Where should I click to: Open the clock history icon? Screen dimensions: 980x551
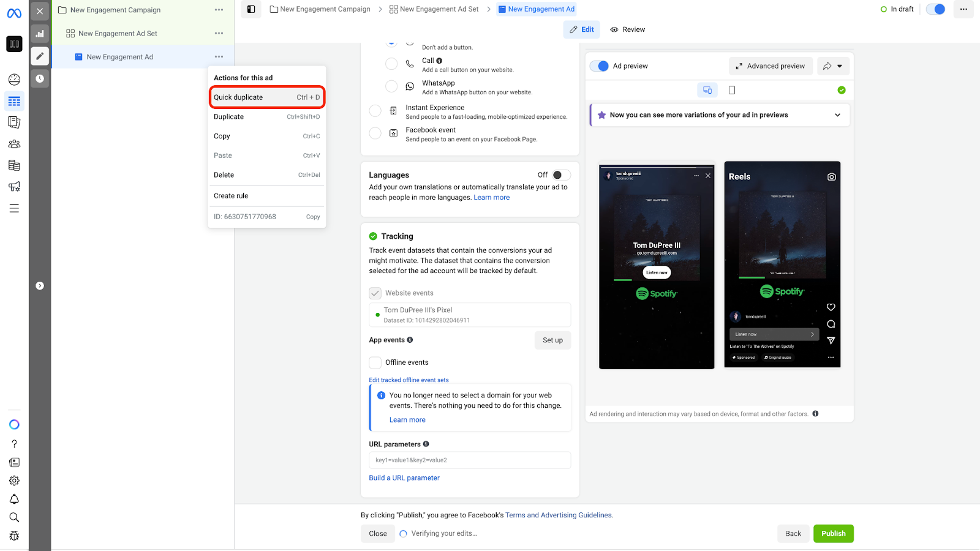(x=40, y=78)
